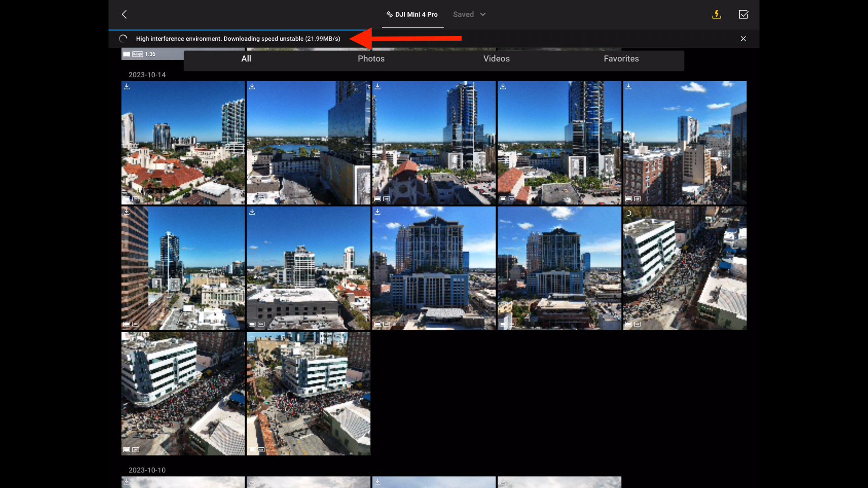Image resolution: width=868 pixels, height=488 pixels.
Task: Select the Favorites filter tab
Action: [x=621, y=59]
